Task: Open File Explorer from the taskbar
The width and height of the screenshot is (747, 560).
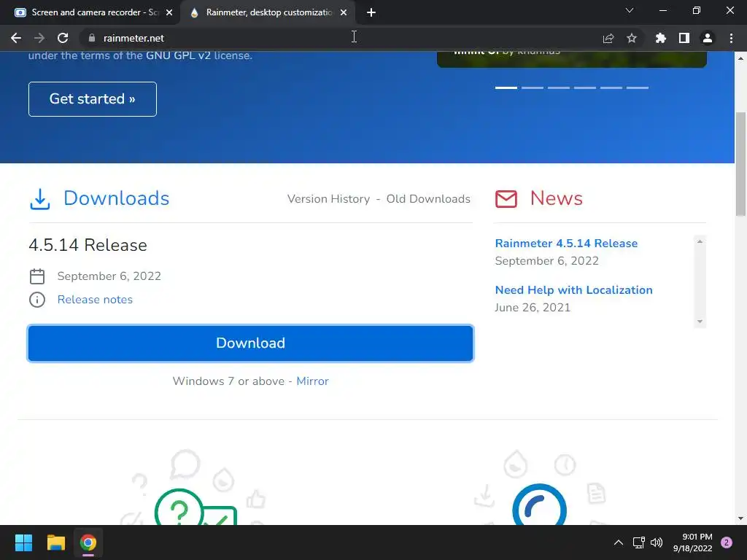Action: click(x=55, y=542)
